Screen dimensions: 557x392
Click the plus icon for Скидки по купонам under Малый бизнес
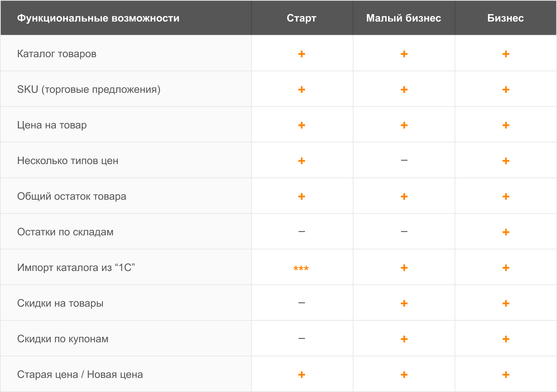tap(404, 339)
